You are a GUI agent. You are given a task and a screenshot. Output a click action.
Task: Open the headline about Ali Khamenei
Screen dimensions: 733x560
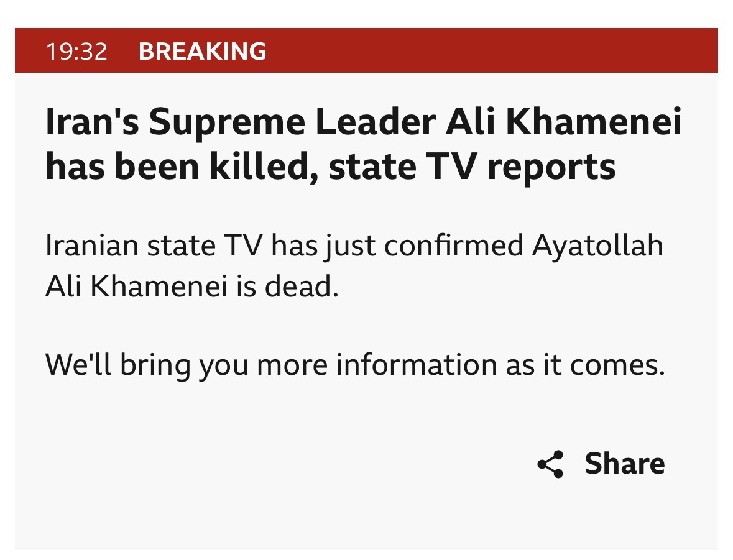(x=363, y=144)
